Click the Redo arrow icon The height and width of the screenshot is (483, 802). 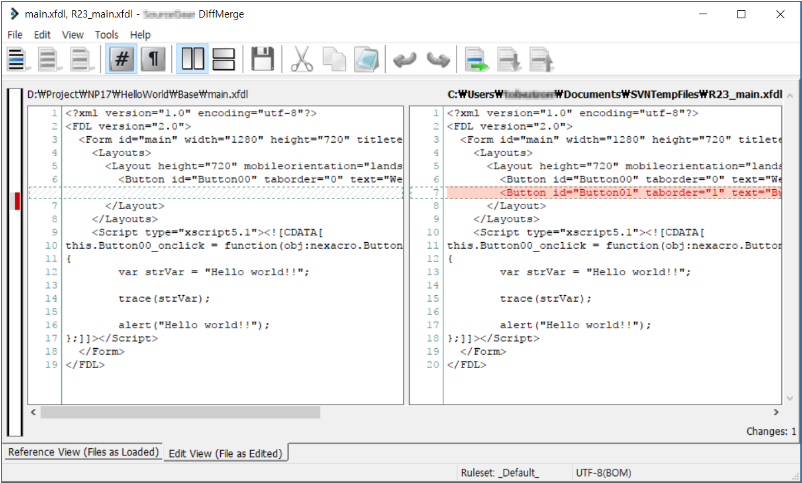pos(437,60)
